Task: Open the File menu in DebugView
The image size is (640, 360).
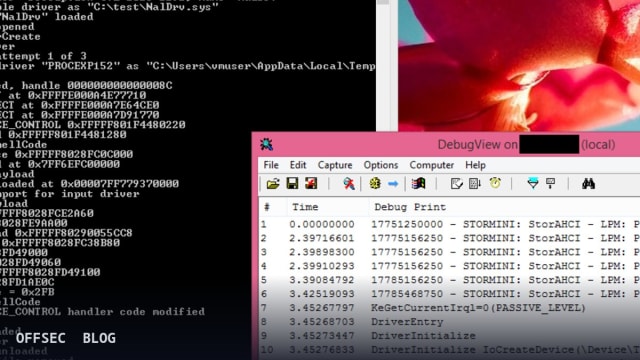Action: tap(271, 165)
